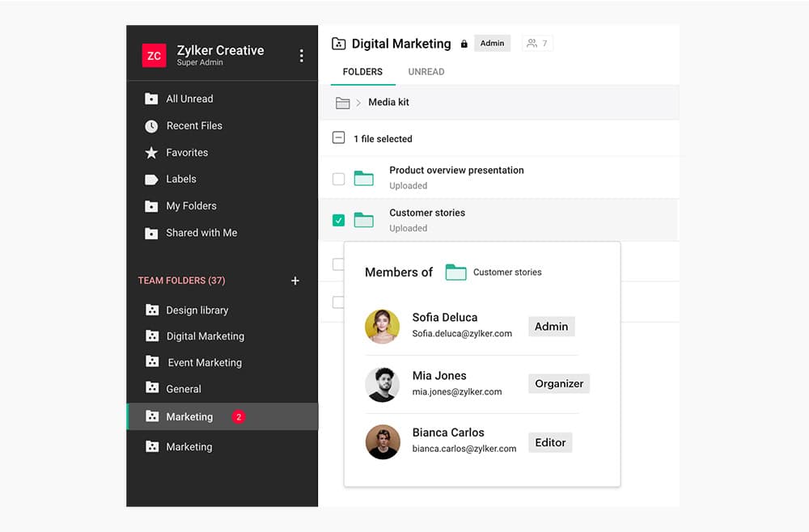Uncheck the Customer stories checkbox
This screenshot has height=532, width=809.
pyautogui.click(x=339, y=220)
